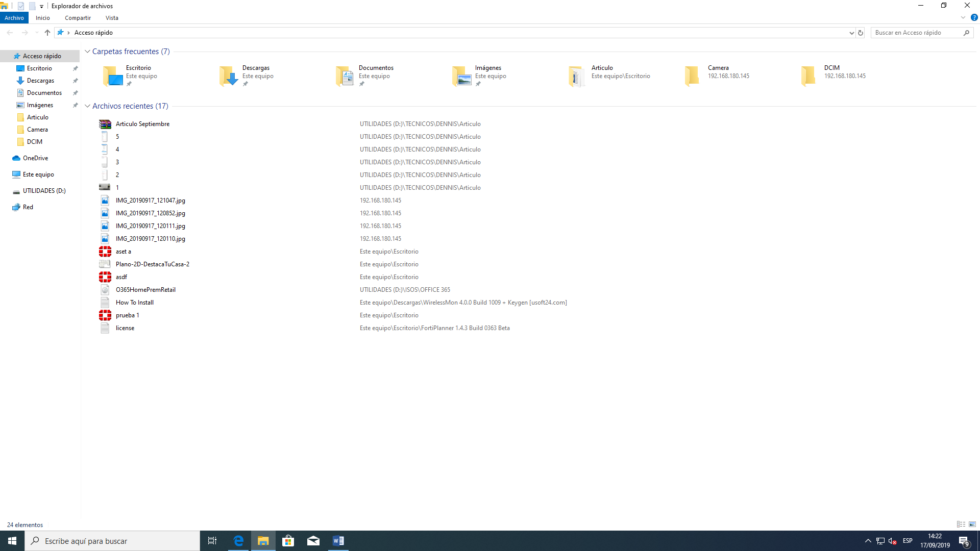980x551 pixels.
Task: Collapse the Archivos recientes section
Action: [x=87, y=106]
